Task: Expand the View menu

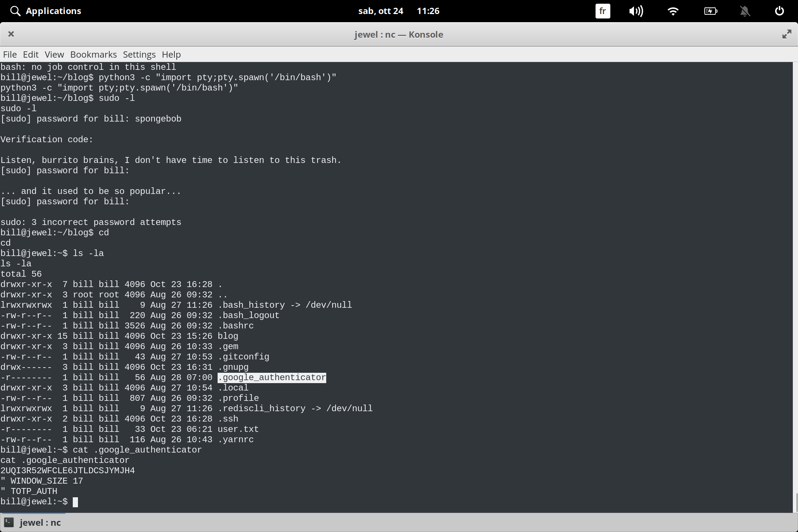Action: point(54,54)
